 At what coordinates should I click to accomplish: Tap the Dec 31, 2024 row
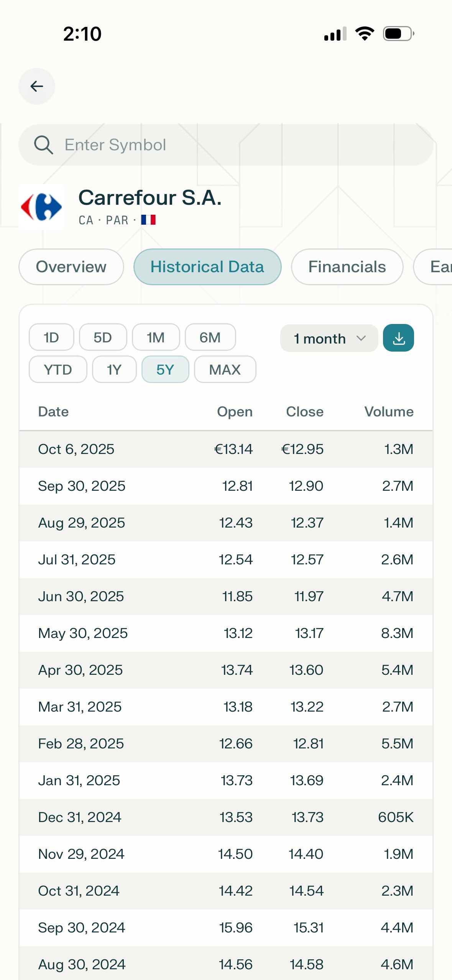click(226, 817)
